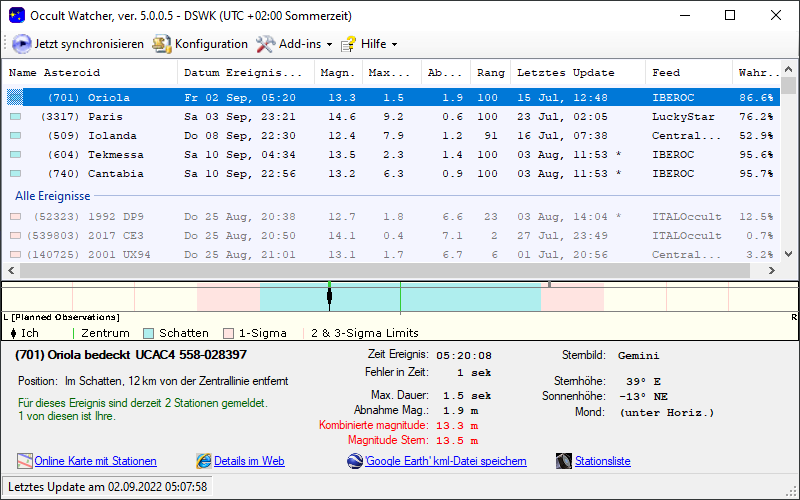Open Konfiguration settings icon
The width and height of the screenshot is (800, 500).
coord(162,44)
